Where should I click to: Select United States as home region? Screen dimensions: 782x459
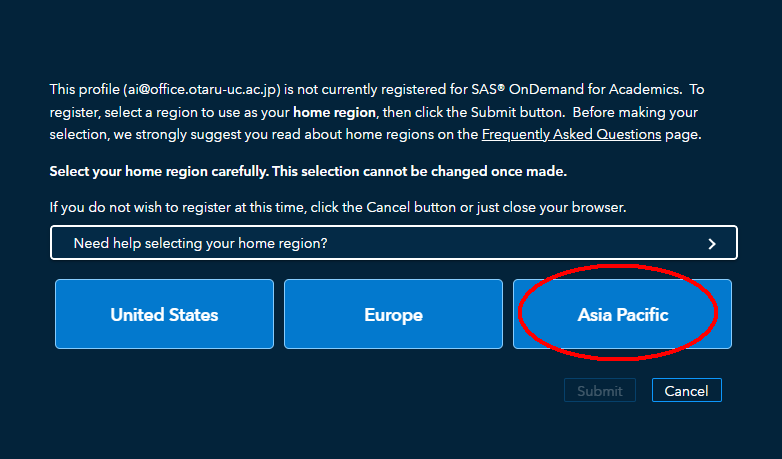164,314
